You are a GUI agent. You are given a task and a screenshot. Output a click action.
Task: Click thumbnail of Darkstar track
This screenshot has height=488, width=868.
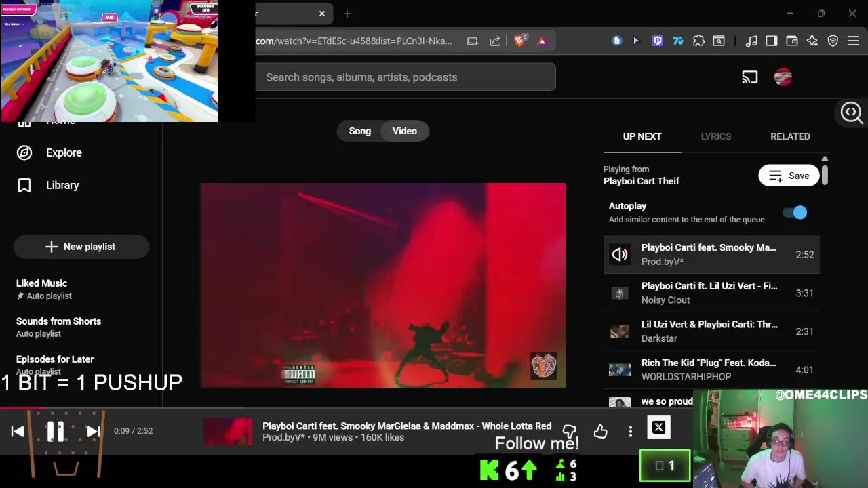[620, 331]
